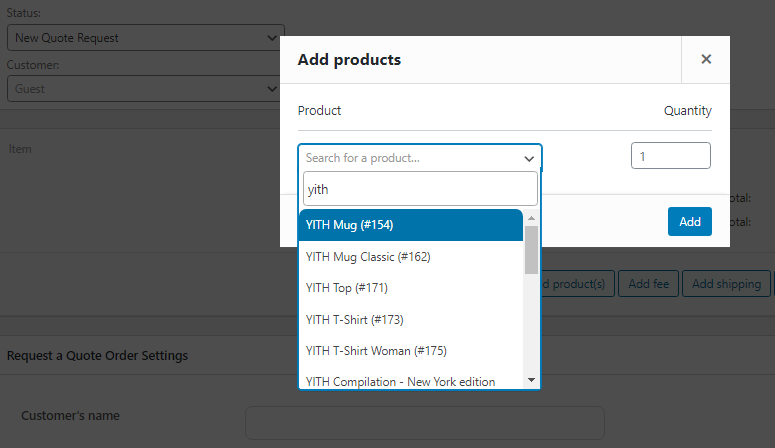Screen dimensions: 775x448
Task: Select YITH T-Shirt Woman (#175)
Action: click(411, 351)
